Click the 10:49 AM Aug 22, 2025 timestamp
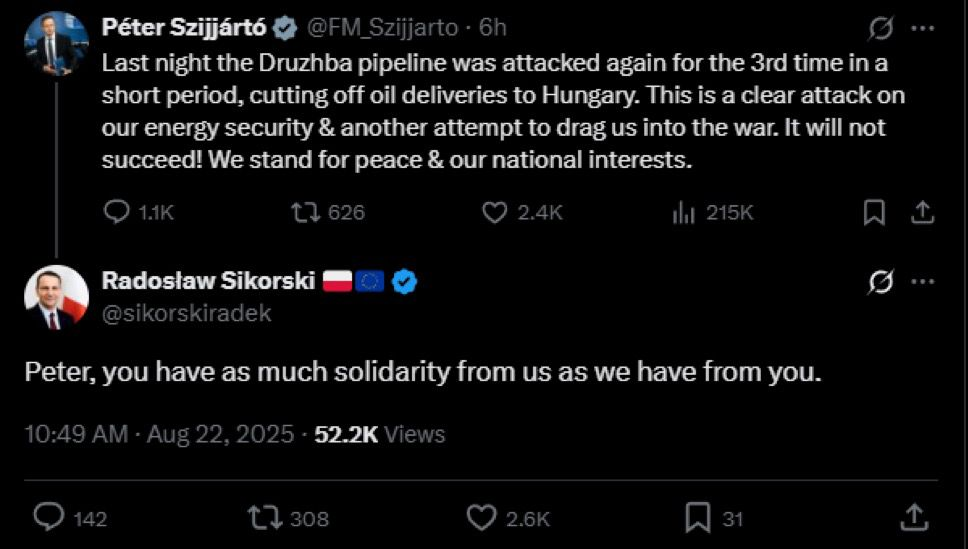The width and height of the screenshot is (968, 549). [159, 434]
